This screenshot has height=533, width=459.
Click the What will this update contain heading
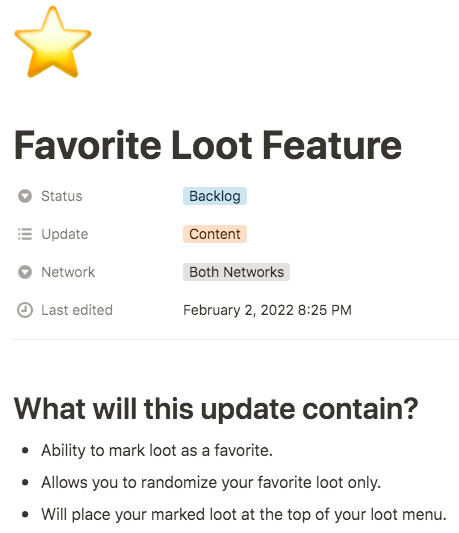216,409
